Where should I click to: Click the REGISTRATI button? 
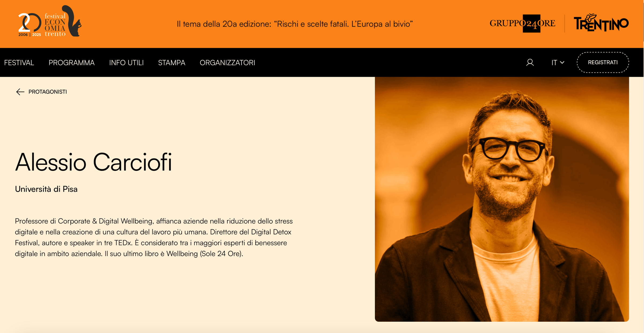coord(603,62)
